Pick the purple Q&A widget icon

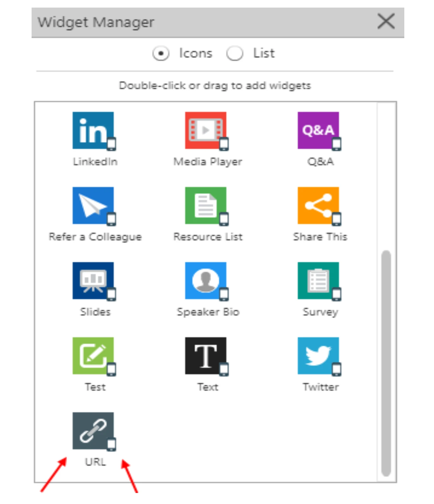(x=318, y=130)
